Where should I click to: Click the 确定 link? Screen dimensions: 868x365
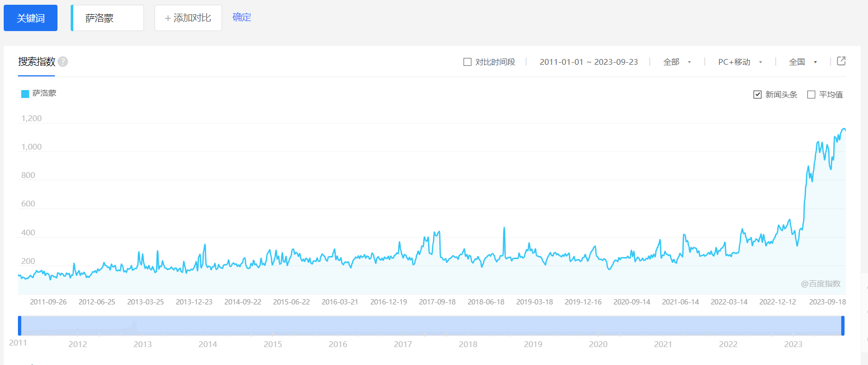click(242, 17)
